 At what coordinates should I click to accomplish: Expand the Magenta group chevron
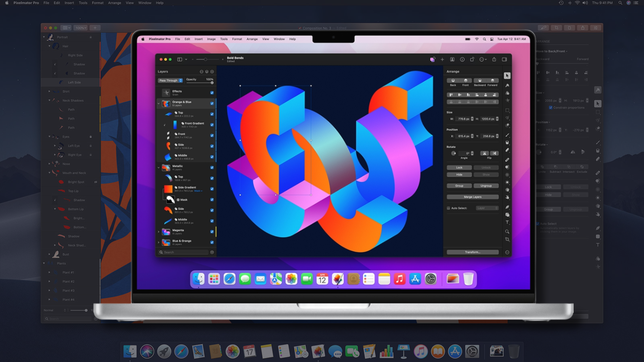pos(159,232)
